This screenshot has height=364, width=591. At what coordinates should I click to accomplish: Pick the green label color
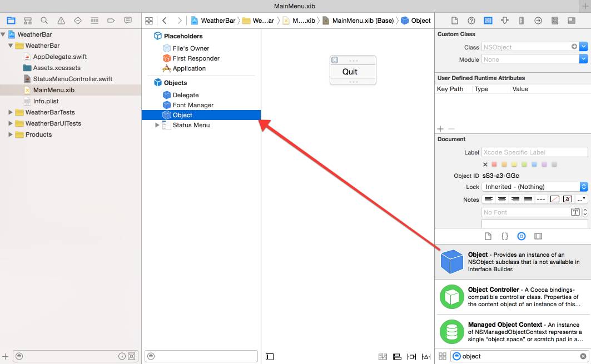524,164
